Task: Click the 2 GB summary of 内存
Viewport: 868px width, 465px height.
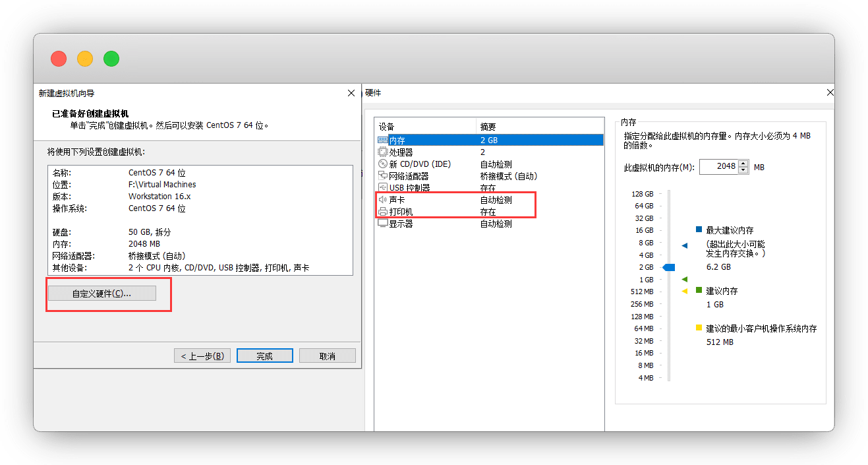Action: pyautogui.click(x=489, y=140)
